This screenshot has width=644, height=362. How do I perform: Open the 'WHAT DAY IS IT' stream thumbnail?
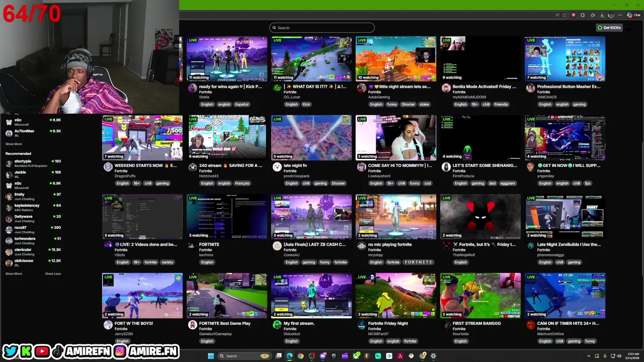pos(311,59)
